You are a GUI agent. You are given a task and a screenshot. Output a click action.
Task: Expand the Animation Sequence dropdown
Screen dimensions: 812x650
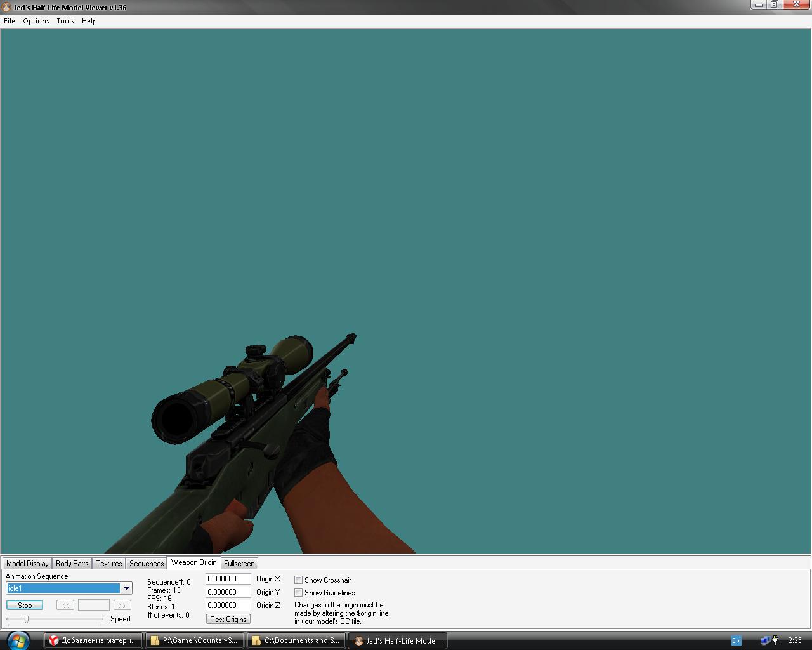coord(126,588)
